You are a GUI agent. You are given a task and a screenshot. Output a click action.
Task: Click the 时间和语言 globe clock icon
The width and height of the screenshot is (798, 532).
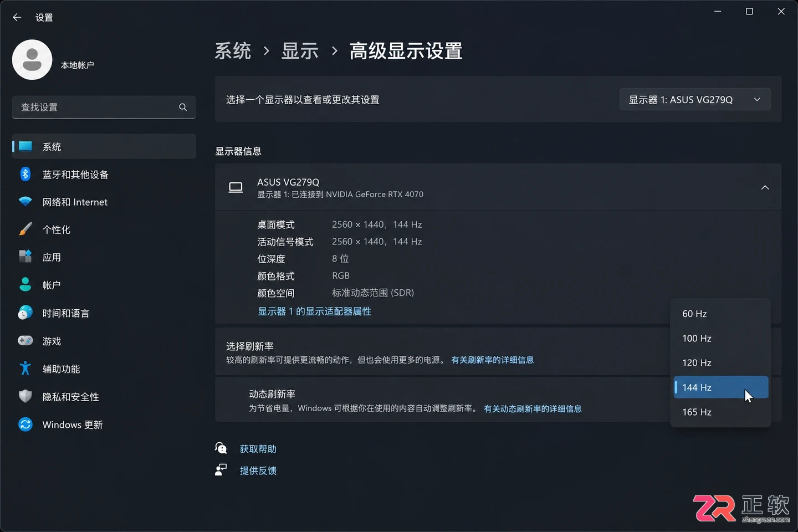[x=25, y=313]
